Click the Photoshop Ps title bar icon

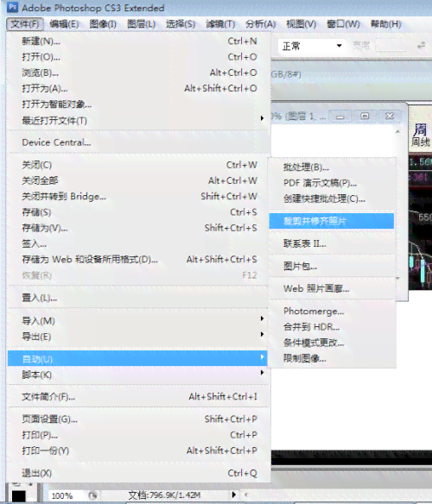coord(12,7)
